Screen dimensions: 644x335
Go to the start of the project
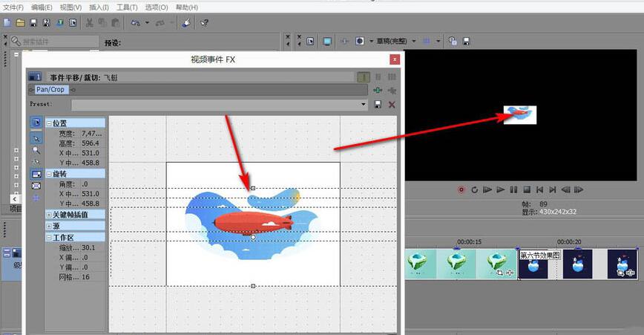[539, 190]
